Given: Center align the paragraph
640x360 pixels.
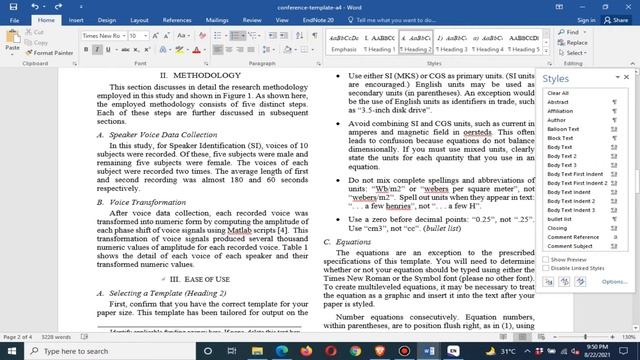Looking at the screenshot, I should click(229, 50).
